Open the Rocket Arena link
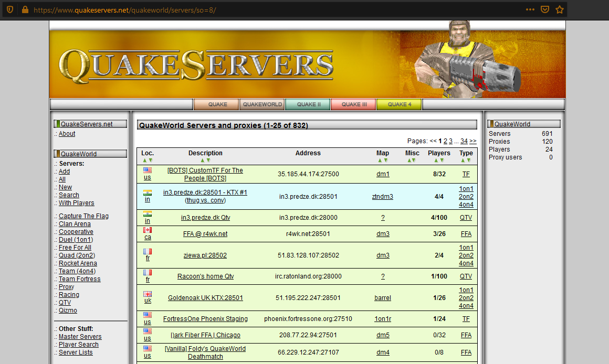The image size is (609, 364). pos(78,263)
